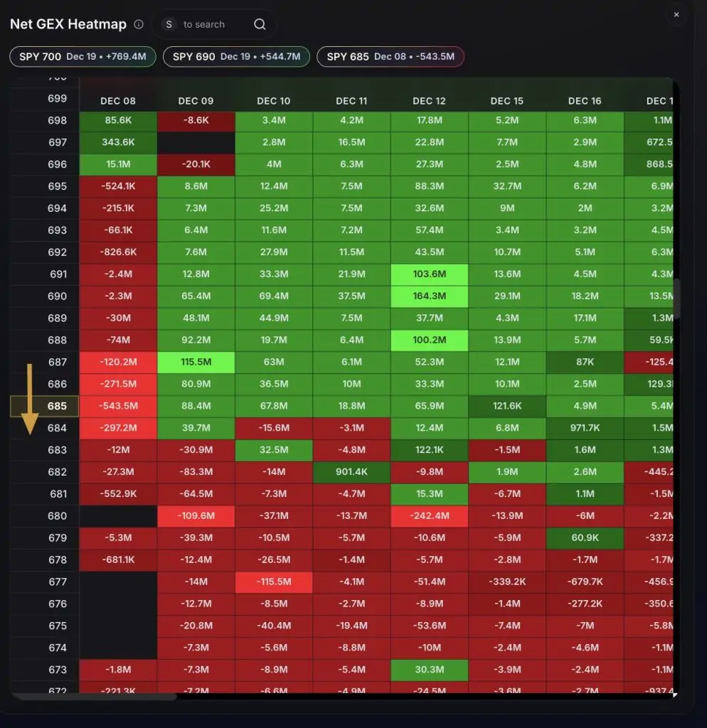The width and height of the screenshot is (707, 728).
Task: Click the 60.9K cell under DEC 16
Action: point(585,537)
